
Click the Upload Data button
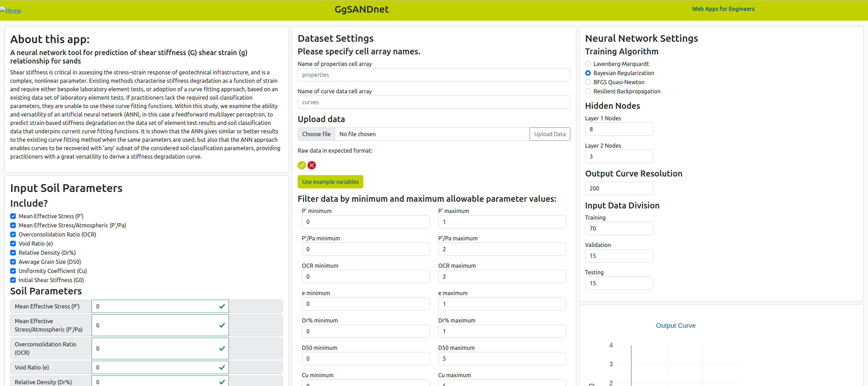tap(550, 134)
